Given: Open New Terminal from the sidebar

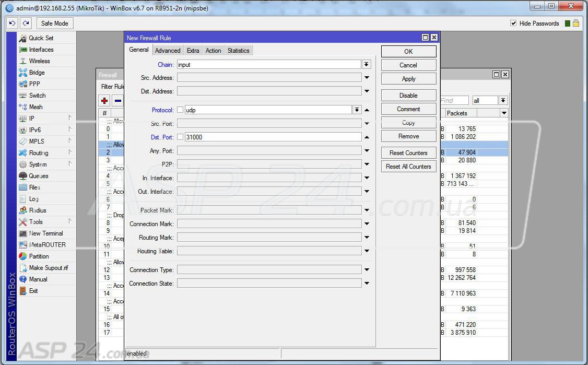Looking at the screenshot, I should [45, 233].
